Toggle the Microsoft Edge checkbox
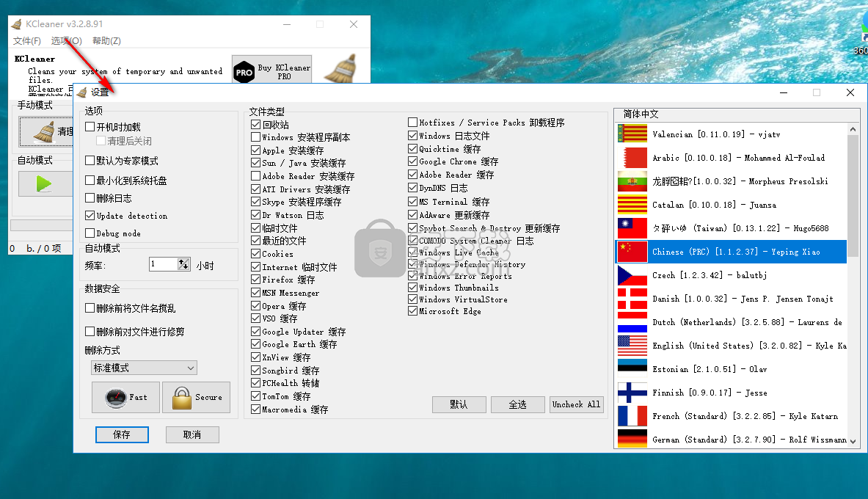868x499 pixels. click(413, 311)
